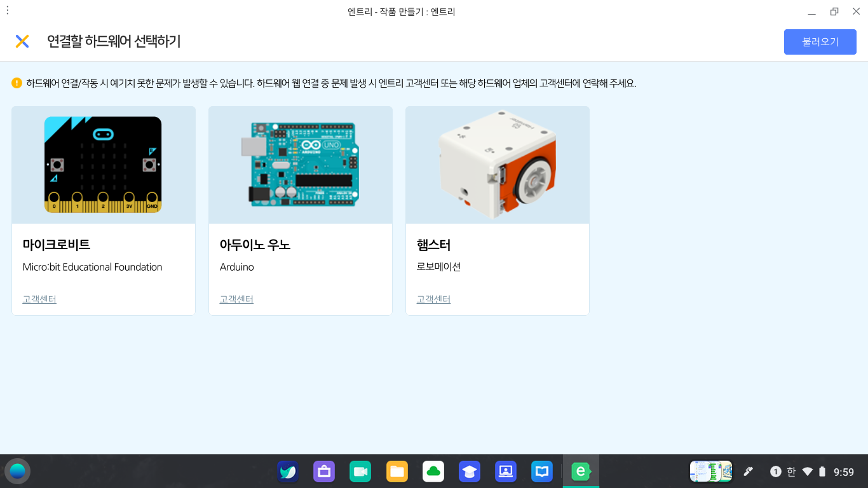The height and width of the screenshot is (488, 868).
Task: Open 고객센터 link on the 아두이노 우노 card
Action: 236,299
